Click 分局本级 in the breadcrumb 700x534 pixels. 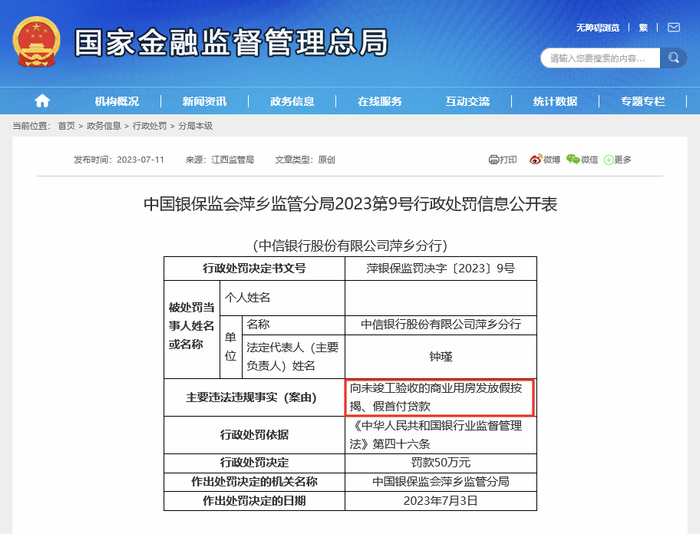(196, 126)
